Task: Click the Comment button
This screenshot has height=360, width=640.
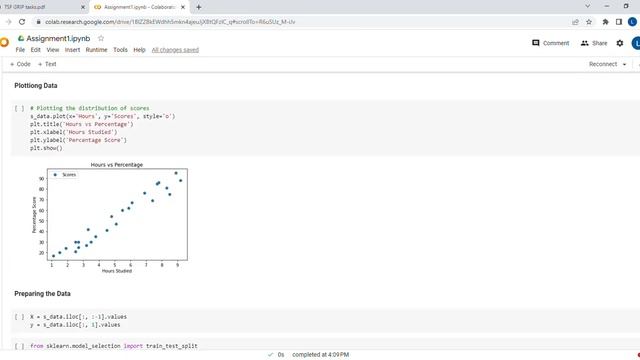Action: pos(551,43)
